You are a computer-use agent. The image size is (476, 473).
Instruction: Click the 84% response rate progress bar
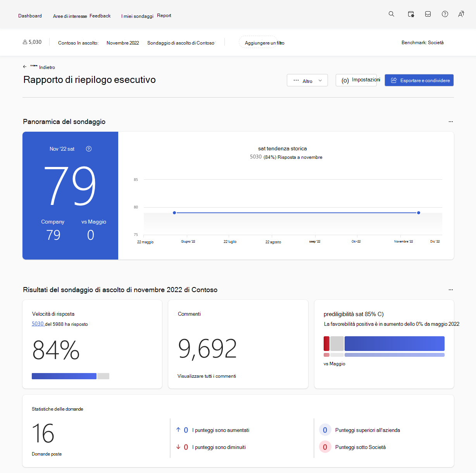71,376
